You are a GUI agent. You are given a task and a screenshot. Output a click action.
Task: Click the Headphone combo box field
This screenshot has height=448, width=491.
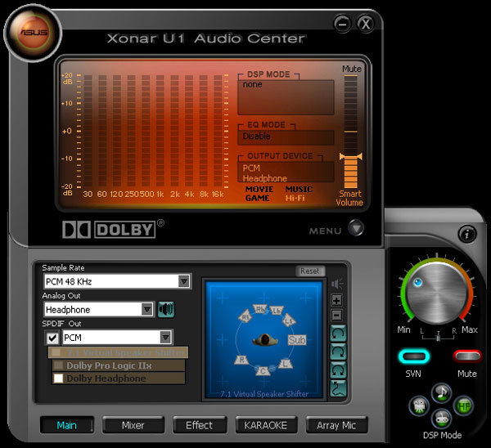coord(99,309)
